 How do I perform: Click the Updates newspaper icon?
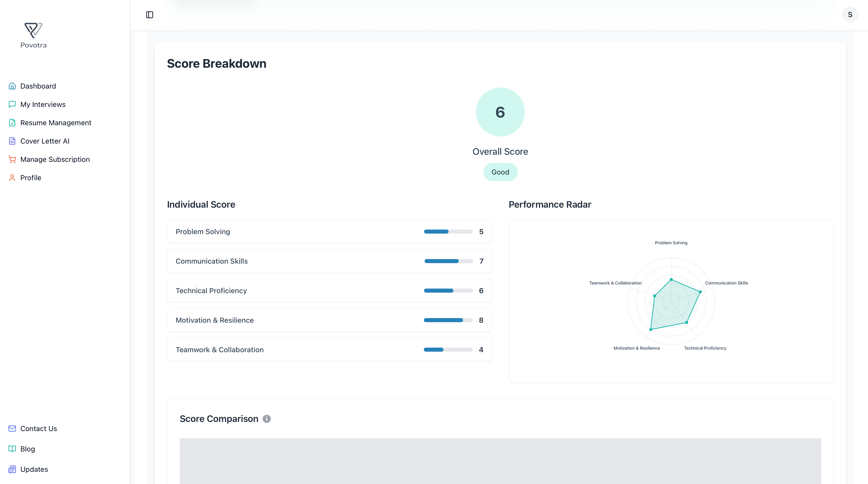12,469
